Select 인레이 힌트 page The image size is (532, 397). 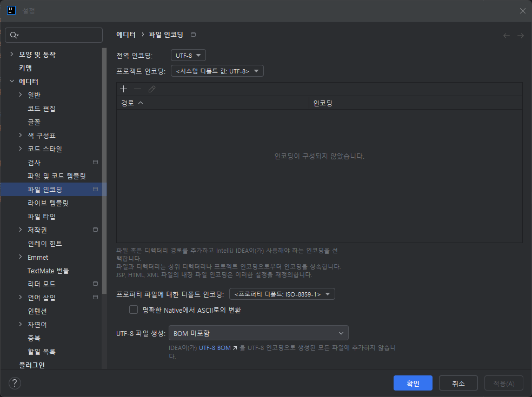click(x=45, y=244)
